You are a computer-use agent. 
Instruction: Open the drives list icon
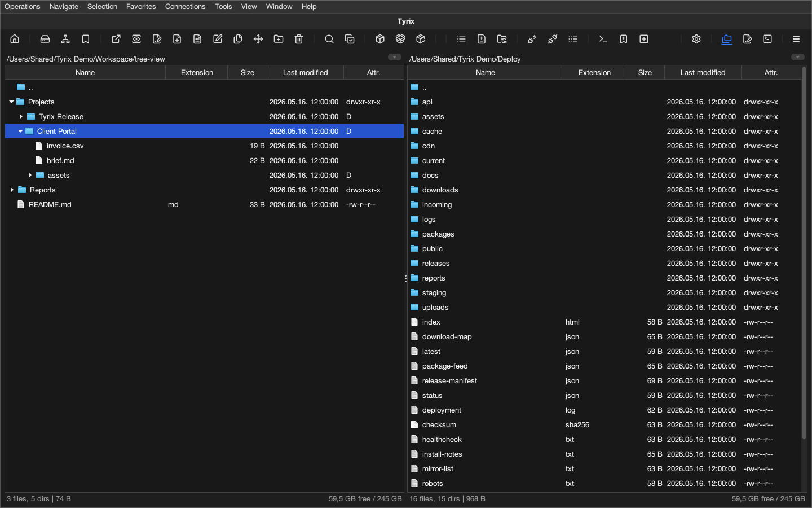[45, 39]
